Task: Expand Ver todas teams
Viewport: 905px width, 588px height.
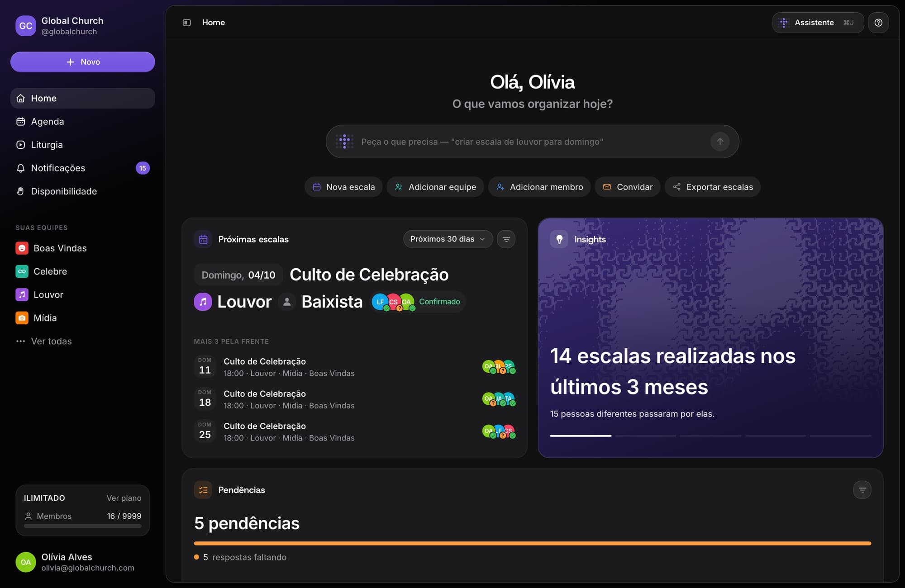Action: click(44, 341)
